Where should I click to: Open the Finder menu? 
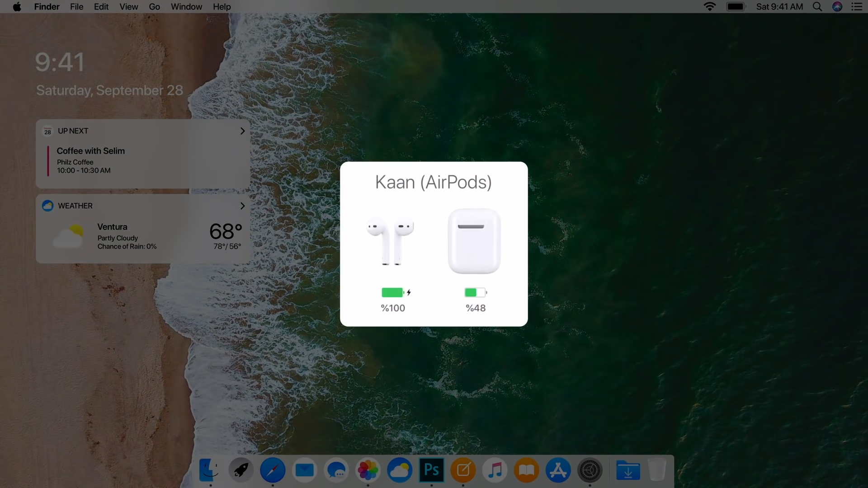pos(47,6)
